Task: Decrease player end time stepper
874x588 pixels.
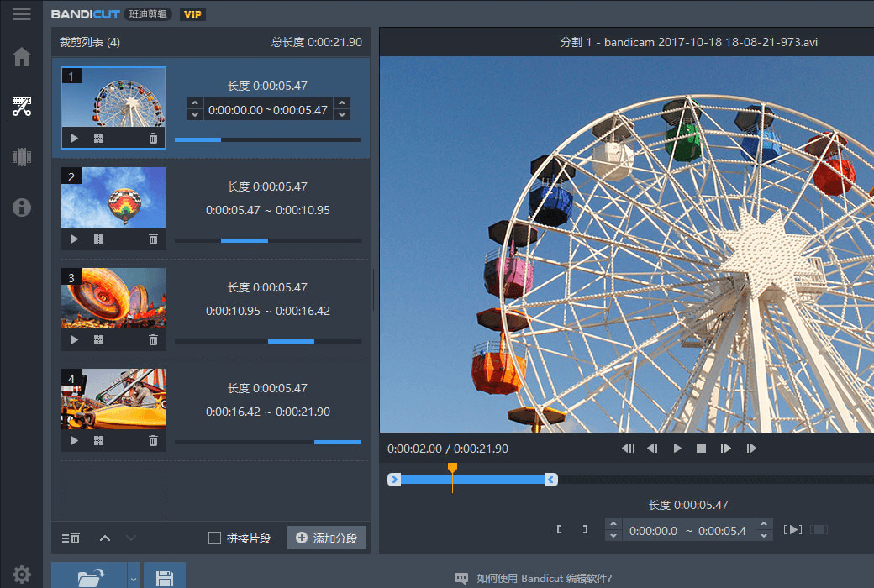Action: [764, 536]
